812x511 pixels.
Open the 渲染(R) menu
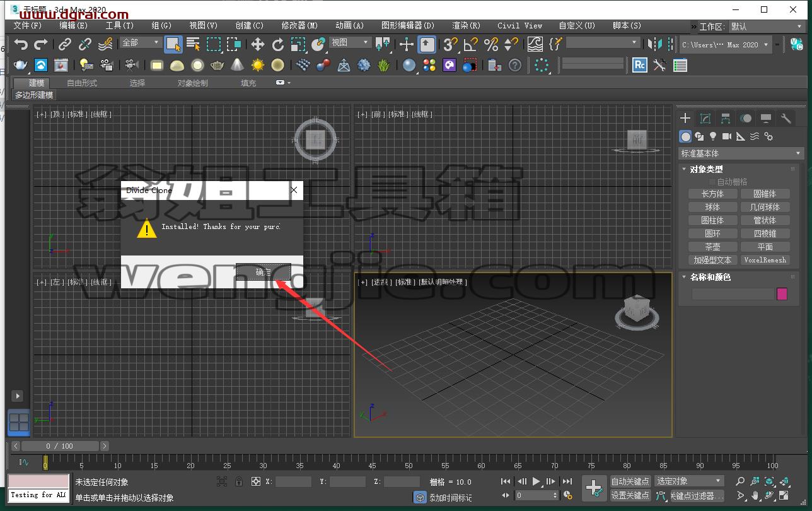(x=466, y=26)
